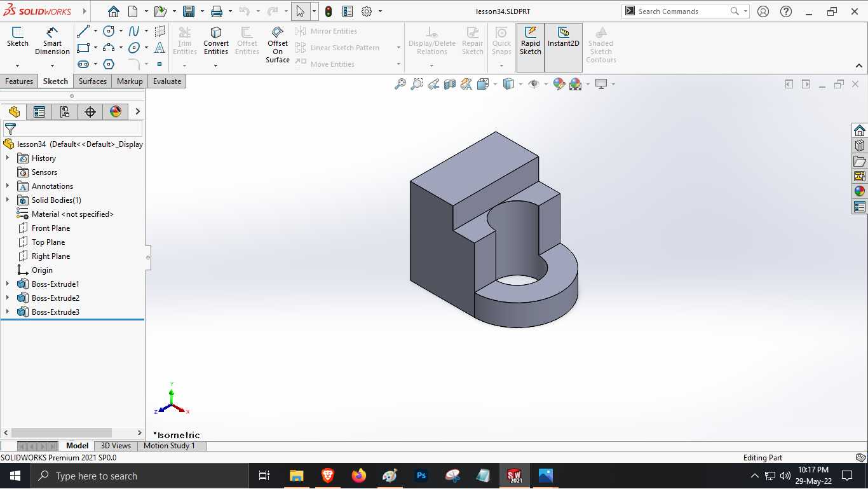
Task: Click the Sketch tool icon
Action: tap(18, 37)
